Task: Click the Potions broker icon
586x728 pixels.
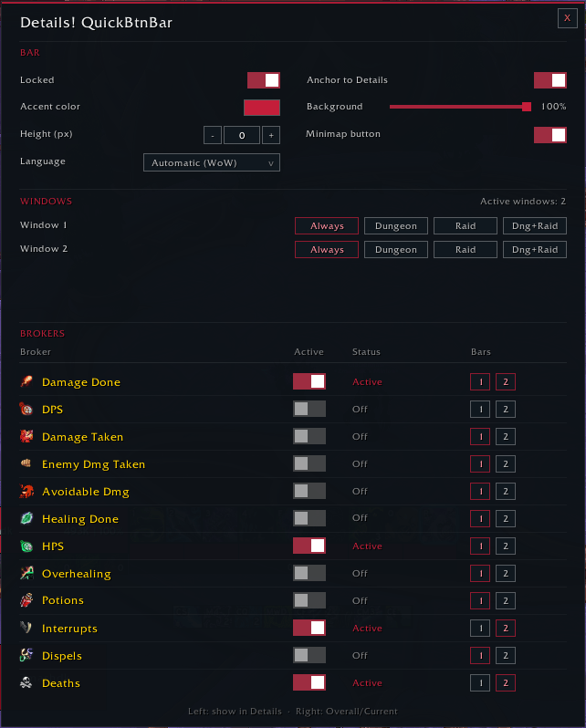Action: pyautogui.click(x=26, y=600)
